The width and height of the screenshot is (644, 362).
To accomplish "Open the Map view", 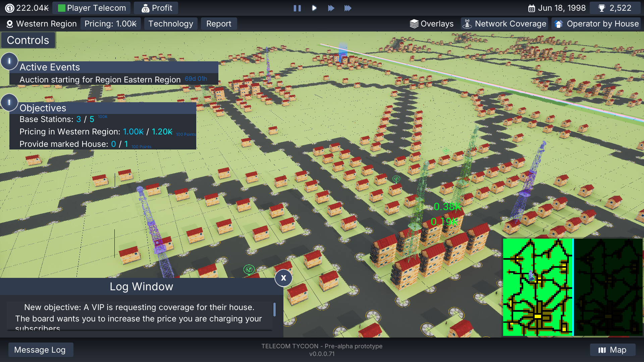I will [613, 350].
